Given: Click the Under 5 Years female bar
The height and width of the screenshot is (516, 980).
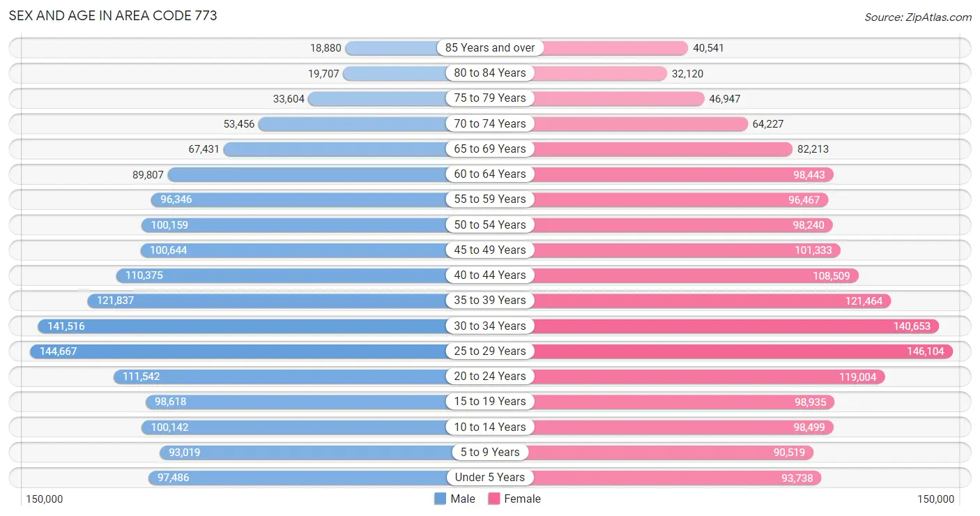Looking at the screenshot, I should (656, 478).
